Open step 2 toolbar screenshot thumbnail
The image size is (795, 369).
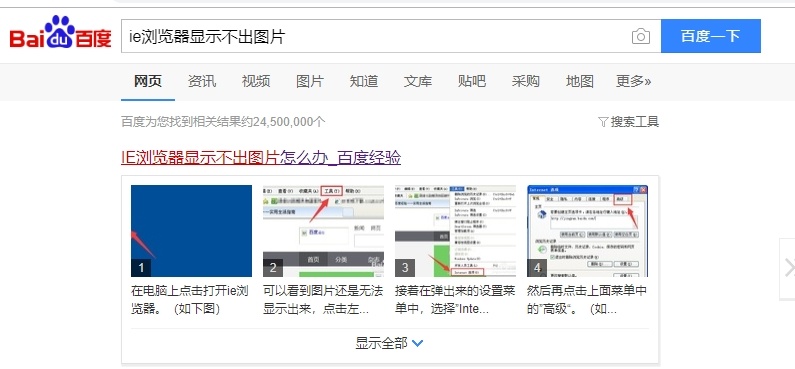point(323,231)
